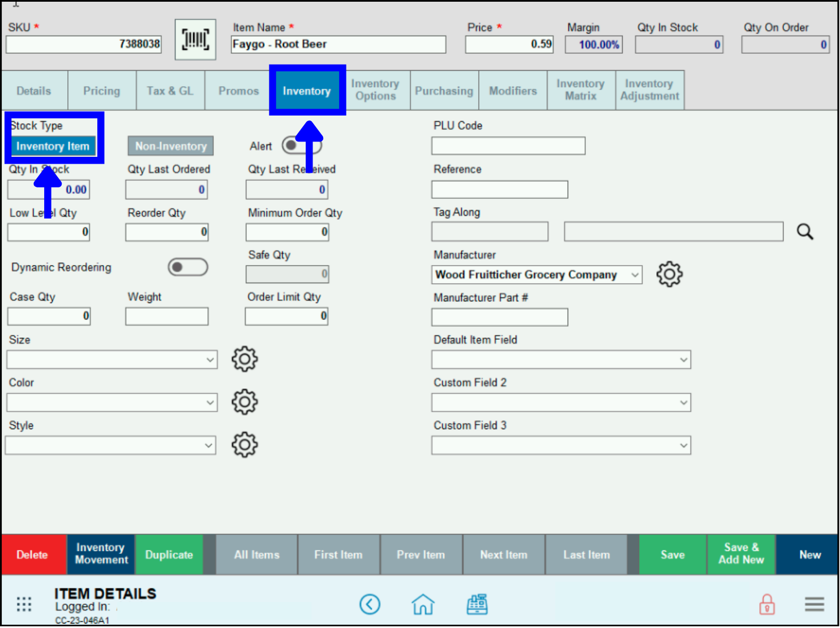
Task: Click the gear icon beside the Color dropdown
Action: coord(244,402)
